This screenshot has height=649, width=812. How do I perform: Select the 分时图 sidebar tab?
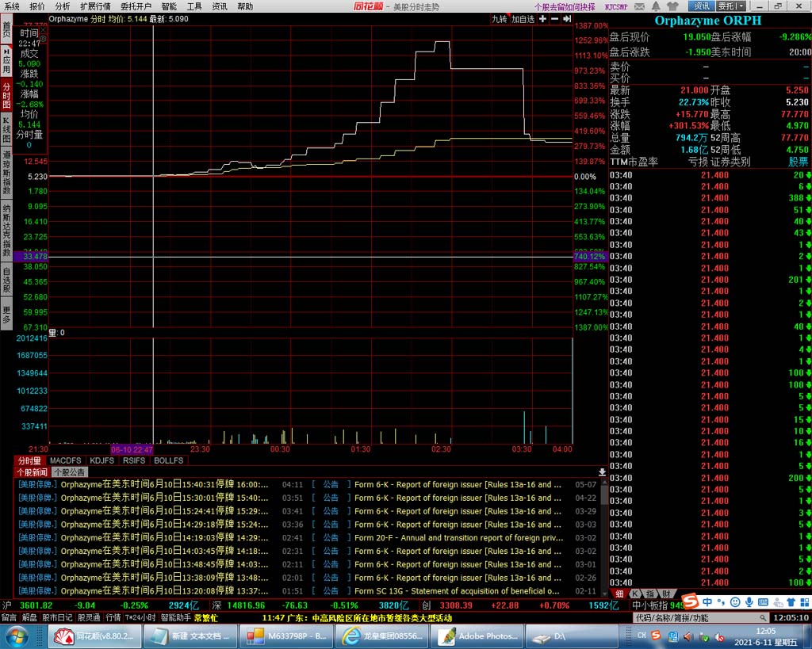coord(6,94)
